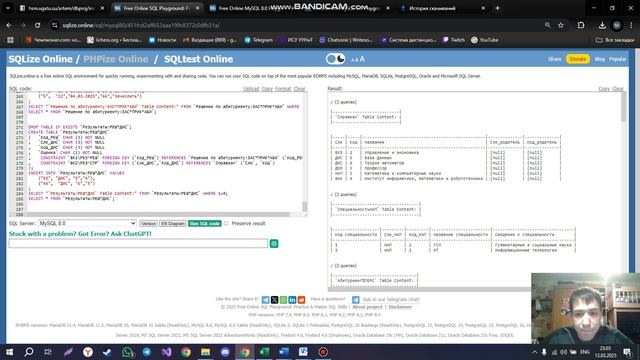Increase font size with largest A
640x360 pixels.
click(x=362, y=59)
